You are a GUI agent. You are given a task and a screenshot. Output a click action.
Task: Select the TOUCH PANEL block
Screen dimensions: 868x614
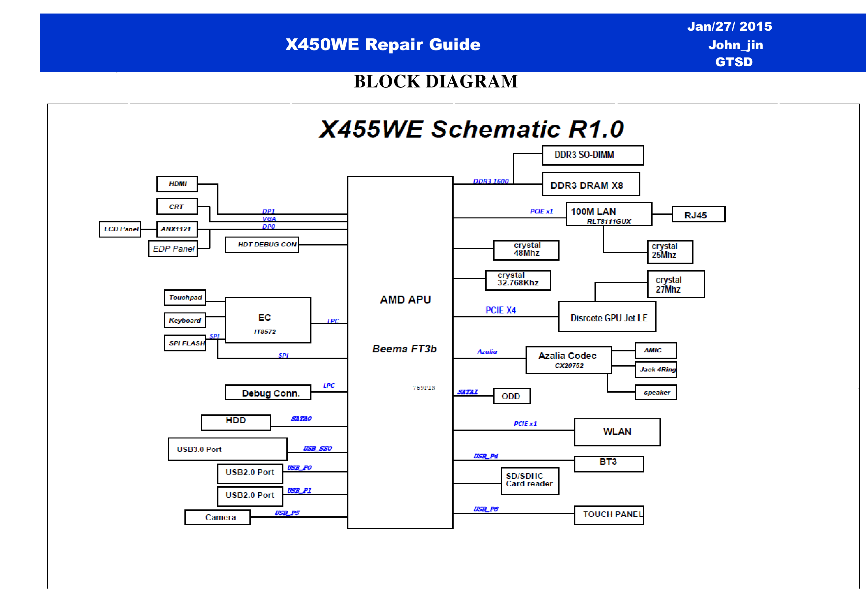point(609,515)
